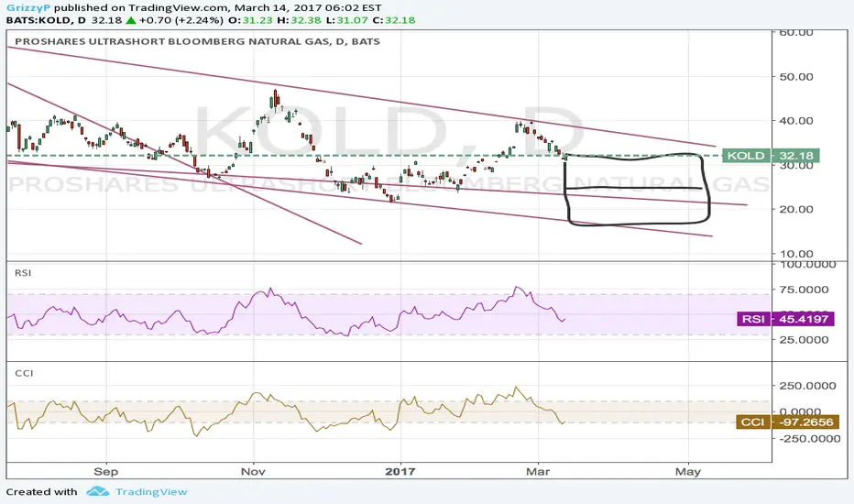
Task: Click the 25.0000 RSI axis label
Action: [x=804, y=340]
